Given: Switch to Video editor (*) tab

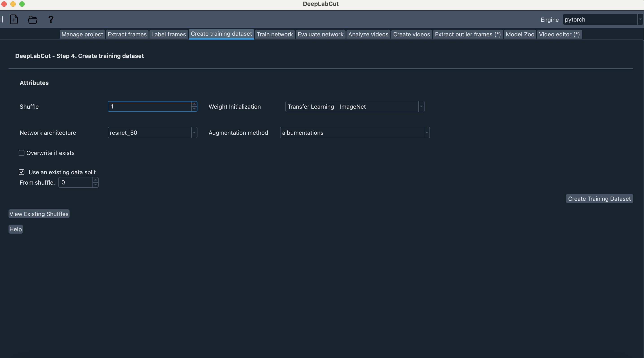Looking at the screenshot, I should [x=559, y=34].
